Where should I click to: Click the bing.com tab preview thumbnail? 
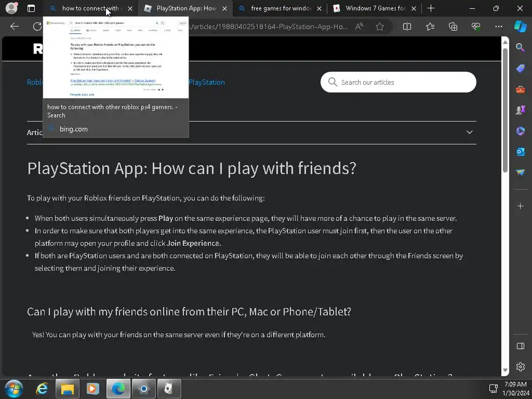[116, 58]
